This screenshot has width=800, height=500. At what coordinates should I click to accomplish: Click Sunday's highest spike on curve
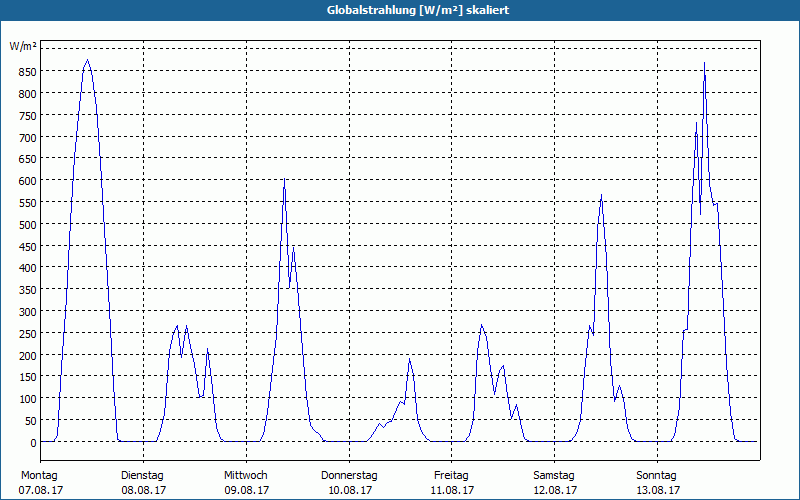tap(705, 63)
